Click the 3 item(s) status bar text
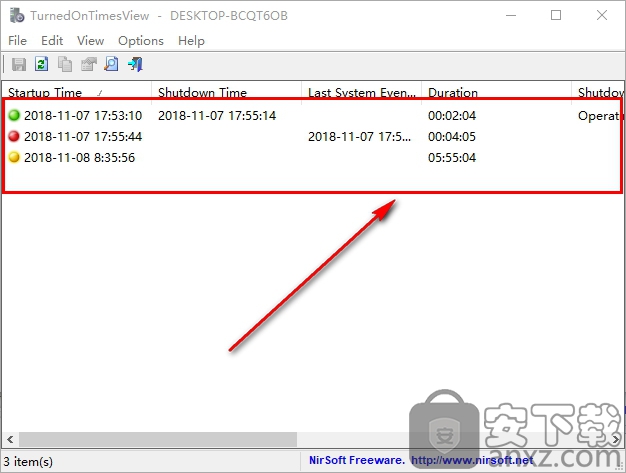Image resolution: width=626 pixels, height=473 pixels. (x=28, y=461)
